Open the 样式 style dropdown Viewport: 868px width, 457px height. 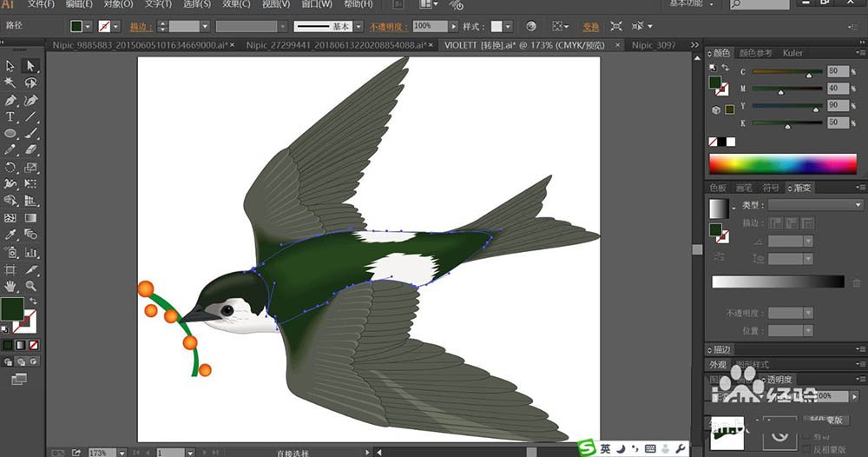(x=508, y=27)
